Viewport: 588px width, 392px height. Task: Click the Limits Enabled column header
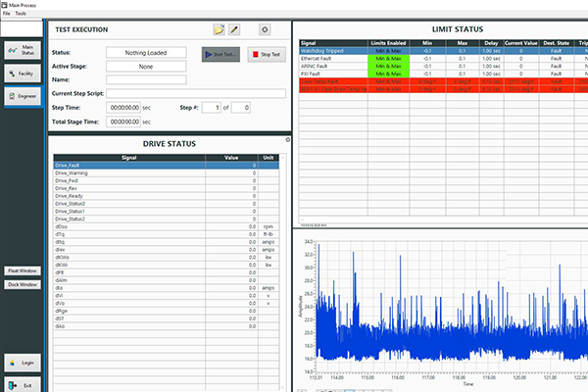pyautogui.click(x=388, y=43)
